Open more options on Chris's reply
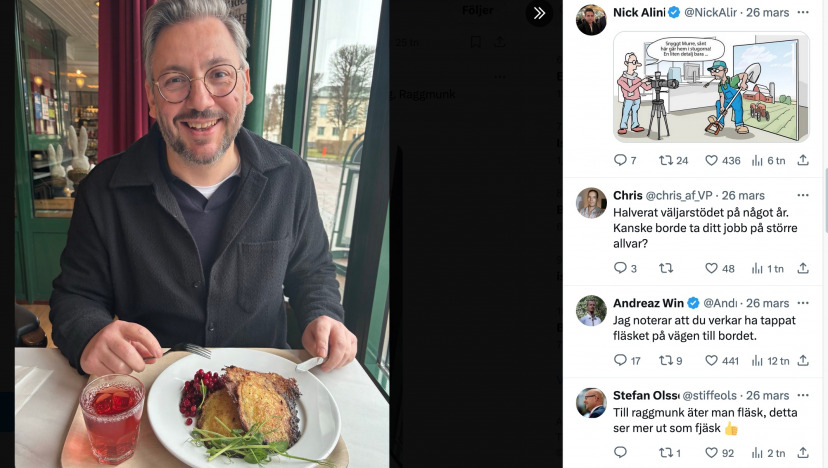The height and width of the screenshot is (468, 828). click(803, 195)
